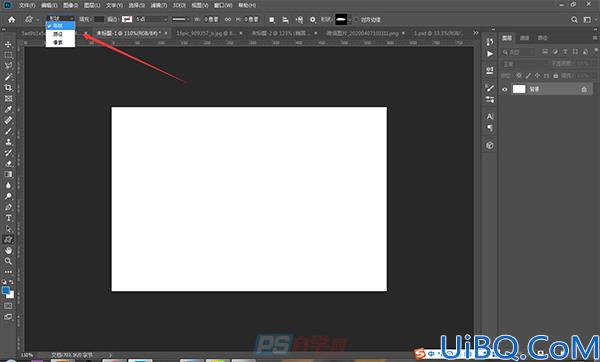The width and height of the screenshot is (600, 362).
Task: Toggle pixel layer filter icon
Action: coord(545,52)
